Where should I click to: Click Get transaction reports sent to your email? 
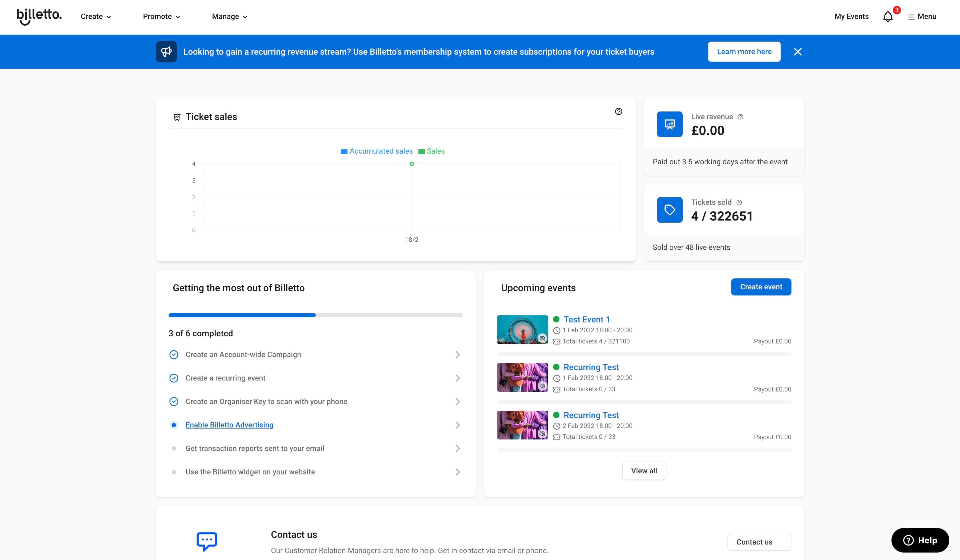(255, 449)
